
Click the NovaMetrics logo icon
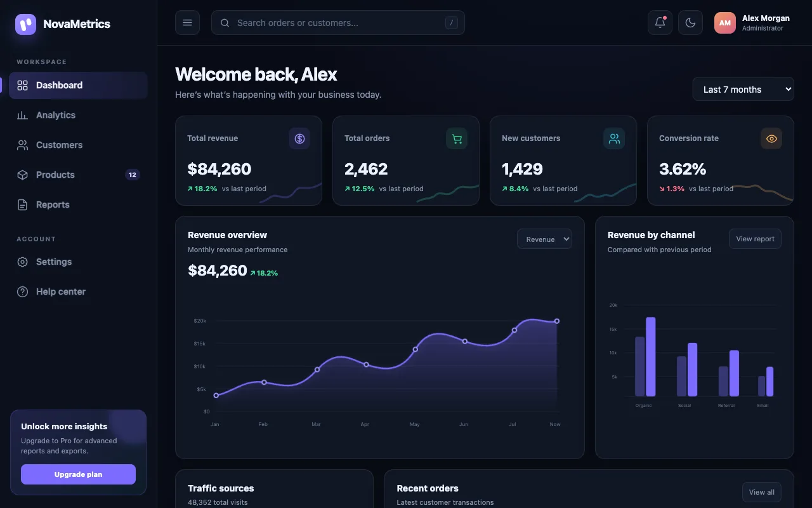click(26, 24)
